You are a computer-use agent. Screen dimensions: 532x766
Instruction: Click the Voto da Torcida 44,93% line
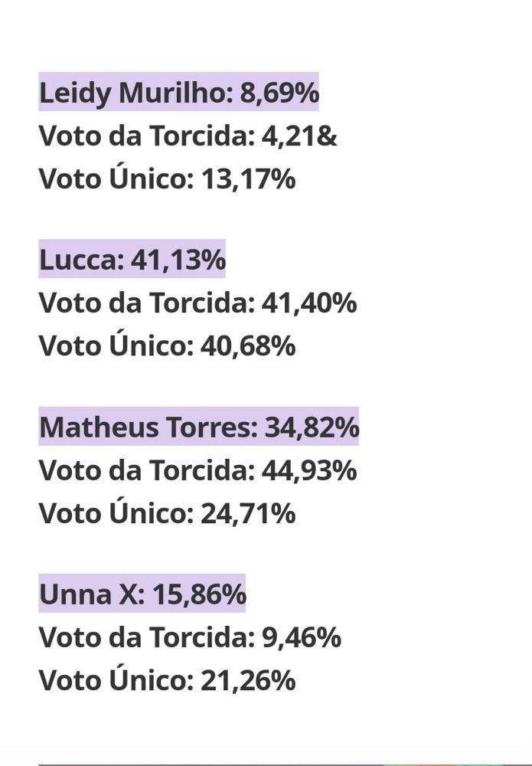[x=197, y=470]
